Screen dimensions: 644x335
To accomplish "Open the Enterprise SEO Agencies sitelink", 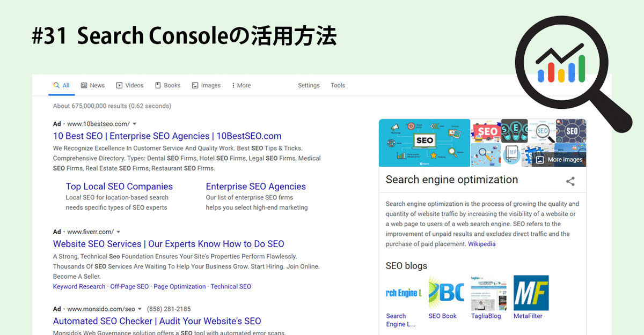I will coord(256,187).
